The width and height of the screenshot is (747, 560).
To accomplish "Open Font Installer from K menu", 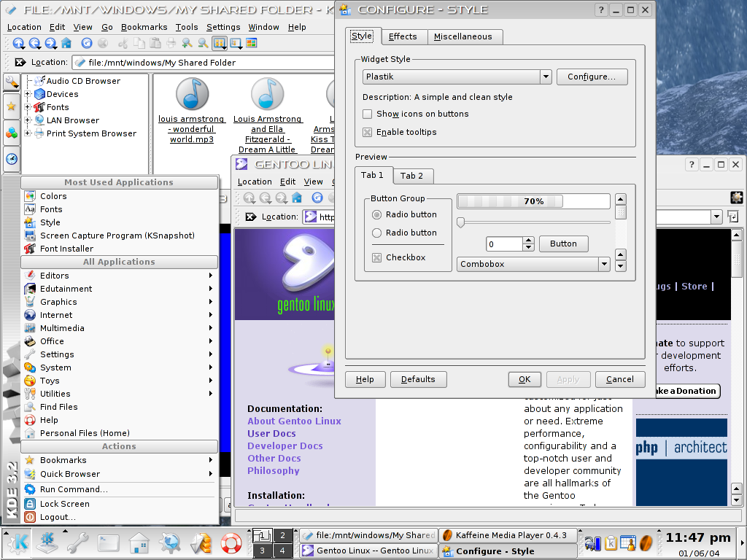I will tap(66, 249).
